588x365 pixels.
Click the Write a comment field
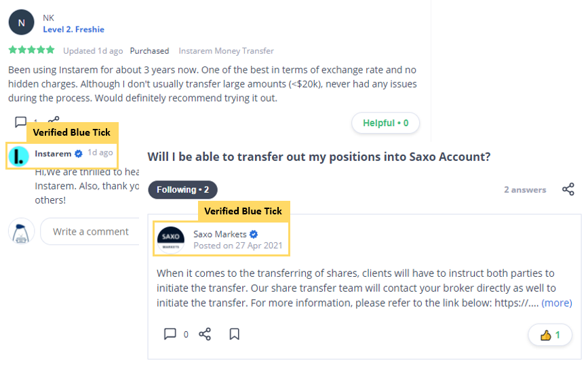coord(91,231)
